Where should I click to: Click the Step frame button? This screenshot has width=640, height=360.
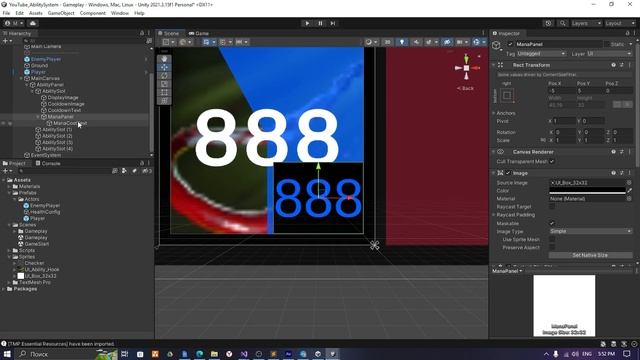tap(333, 23)
